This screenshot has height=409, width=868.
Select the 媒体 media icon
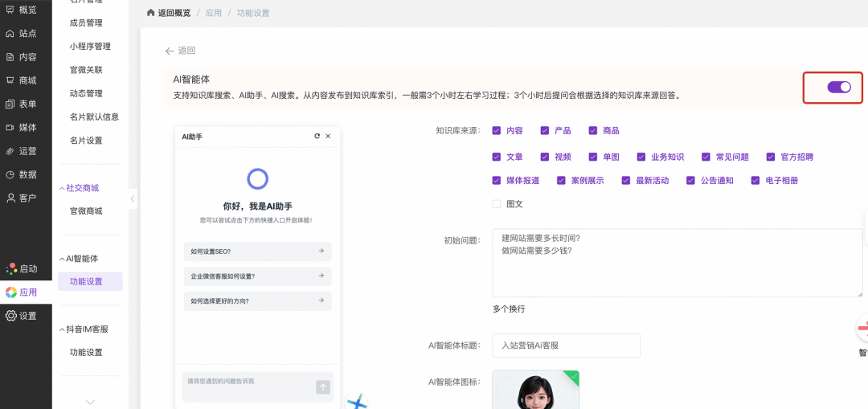pyautogui.click(x=10, y=127)
